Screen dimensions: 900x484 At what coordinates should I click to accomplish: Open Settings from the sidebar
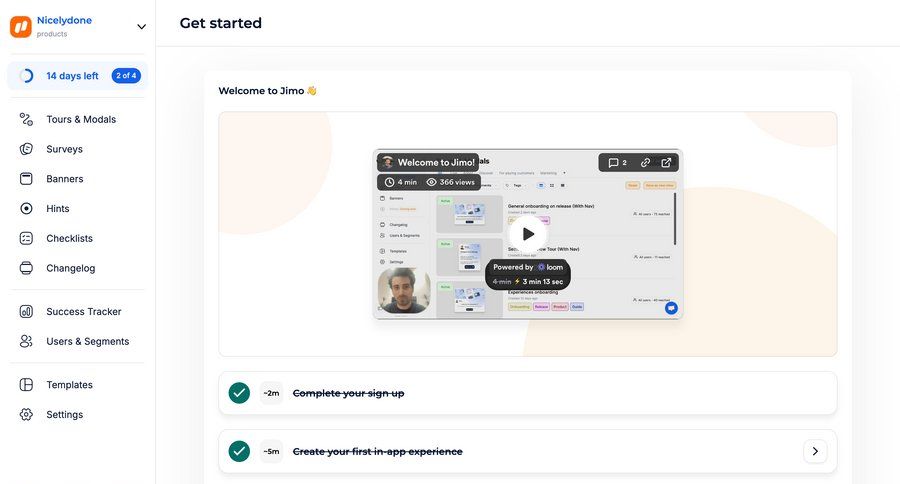[x=64, y=415]
